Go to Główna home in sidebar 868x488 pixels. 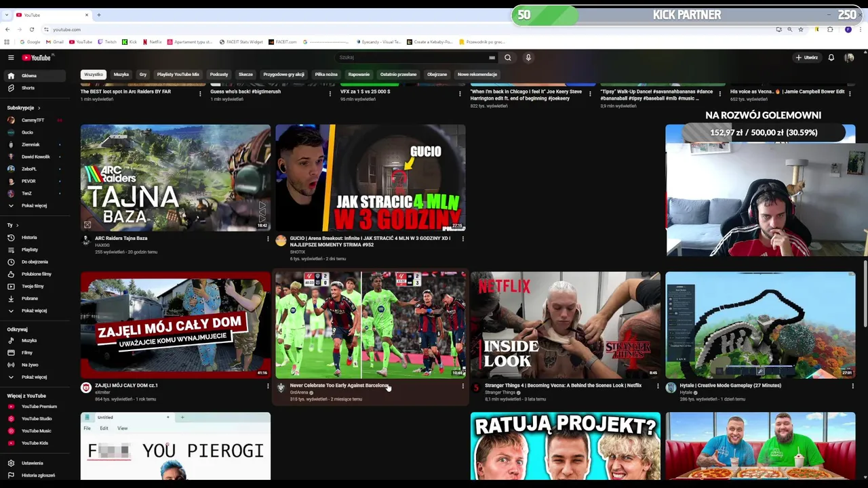click(x=34, y=76)
